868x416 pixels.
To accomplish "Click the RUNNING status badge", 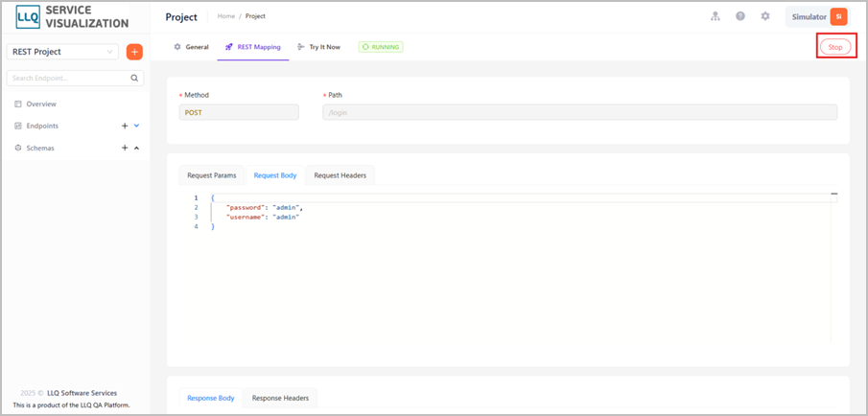I will 381,47.
